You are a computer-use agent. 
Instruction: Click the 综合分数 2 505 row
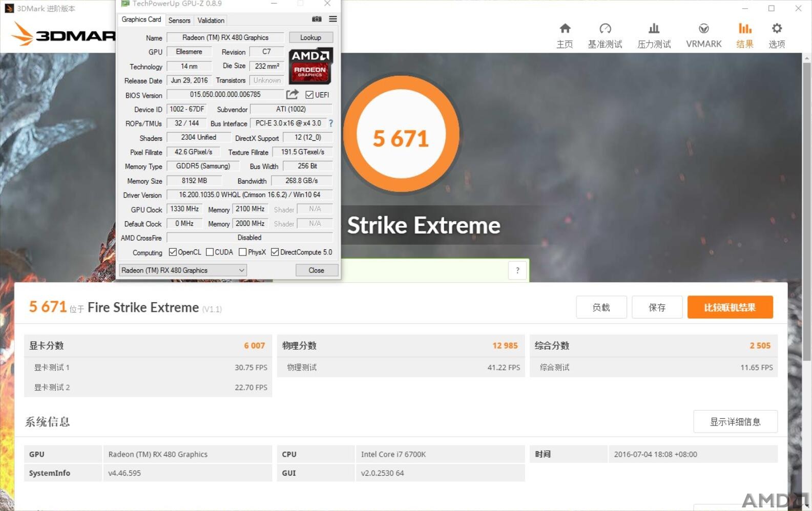tap(654, 346)
